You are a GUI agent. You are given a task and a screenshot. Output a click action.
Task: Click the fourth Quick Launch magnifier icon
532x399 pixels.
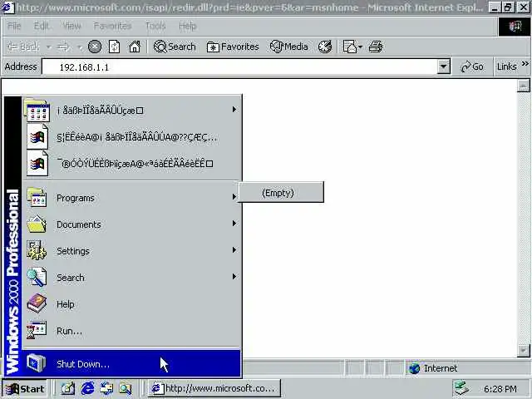[126, 388]
